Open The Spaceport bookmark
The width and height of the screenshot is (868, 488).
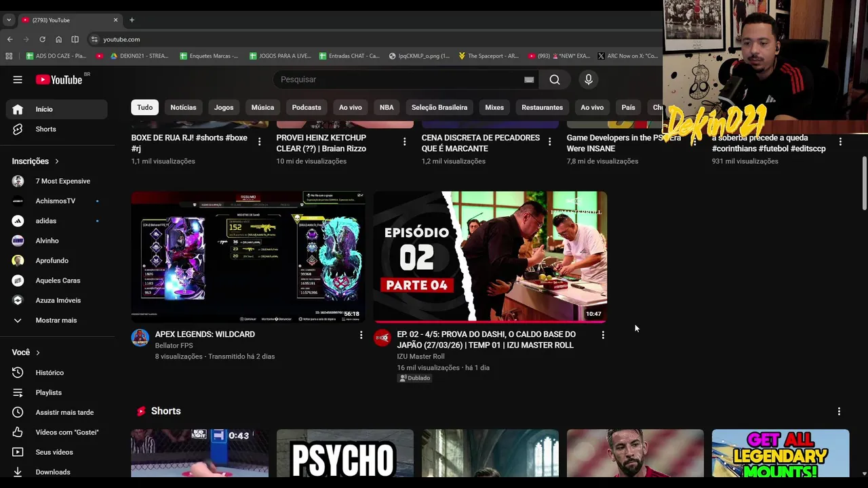pyautogui.click(x=488, y=56)
